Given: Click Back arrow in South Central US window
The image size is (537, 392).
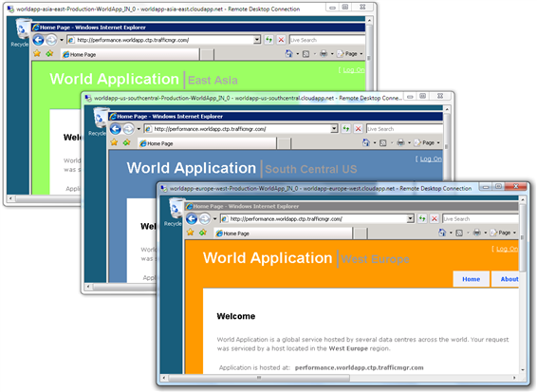Looking at the screenshot, I should click(x=116, y=129).
